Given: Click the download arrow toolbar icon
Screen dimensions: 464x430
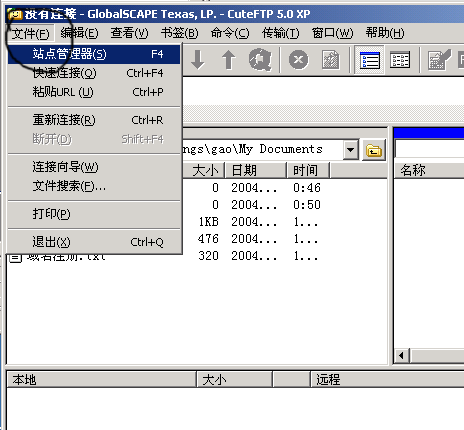Looking at the screenshot, I should click(198, 60).
